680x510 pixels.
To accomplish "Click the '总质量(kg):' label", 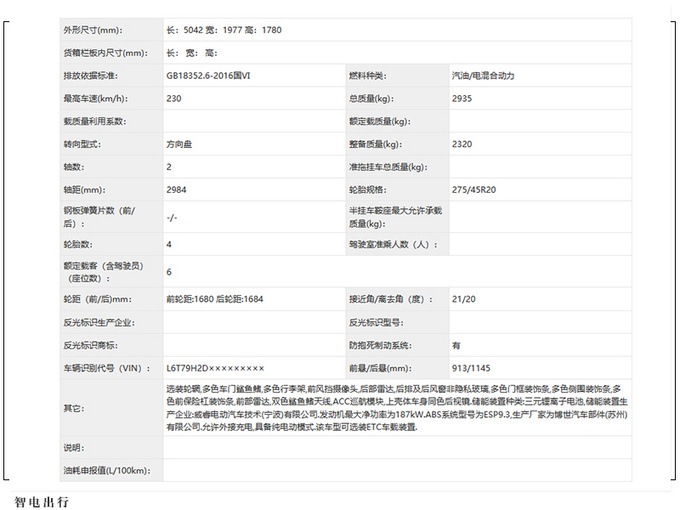I will pyautogui.click(x=371, y=98).
